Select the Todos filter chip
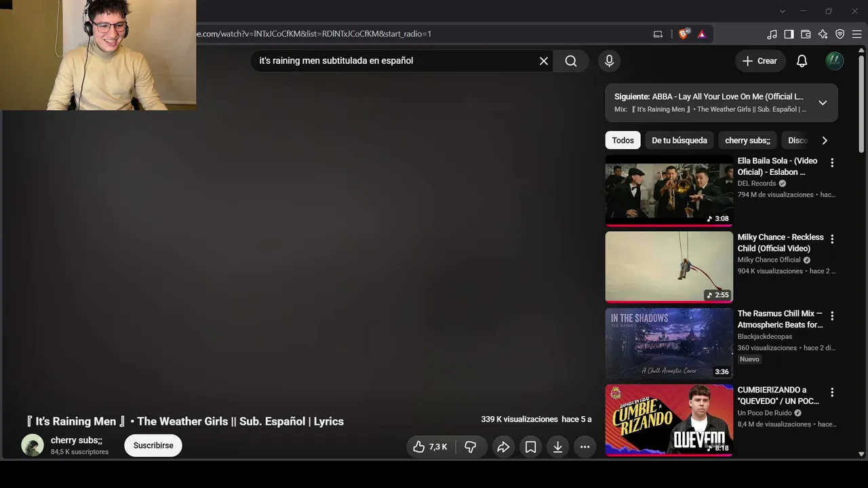 (x=623, y=140)
